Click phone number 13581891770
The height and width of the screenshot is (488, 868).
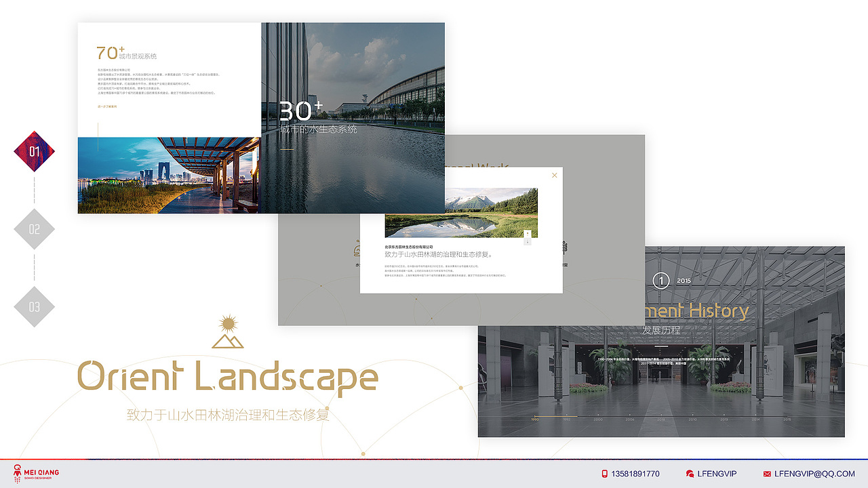click(635, 474)
